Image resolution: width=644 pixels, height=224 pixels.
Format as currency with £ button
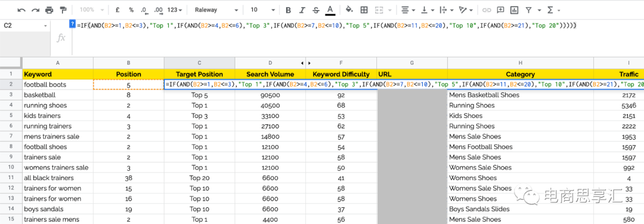click(118, 10)
